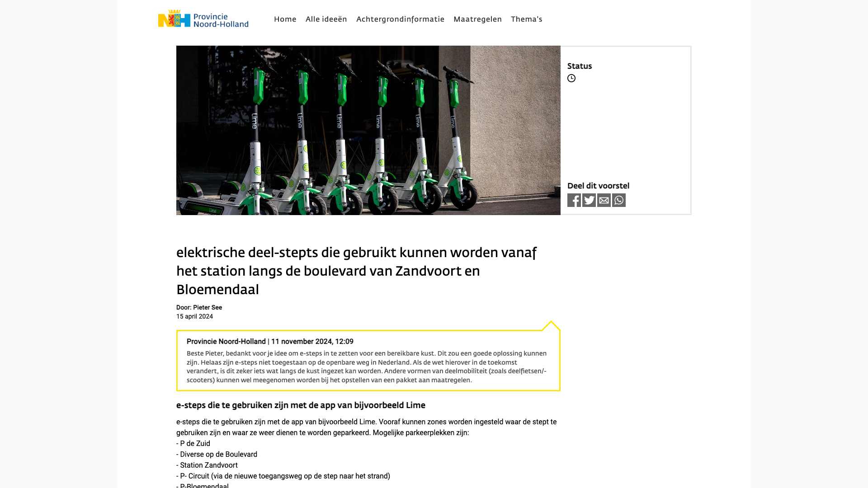Click the 15 april 2024 date
The height and width of the screenshot is (488, 868).
tap(194, 316)
